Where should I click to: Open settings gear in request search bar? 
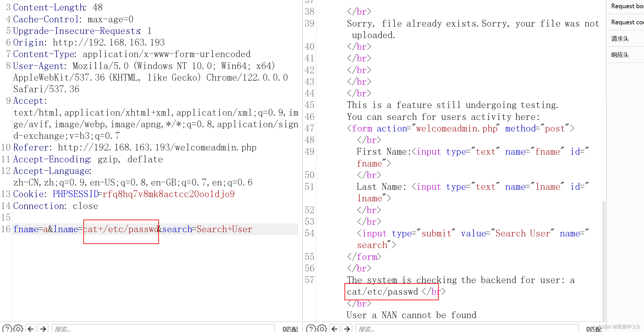(x=18, y=328)
